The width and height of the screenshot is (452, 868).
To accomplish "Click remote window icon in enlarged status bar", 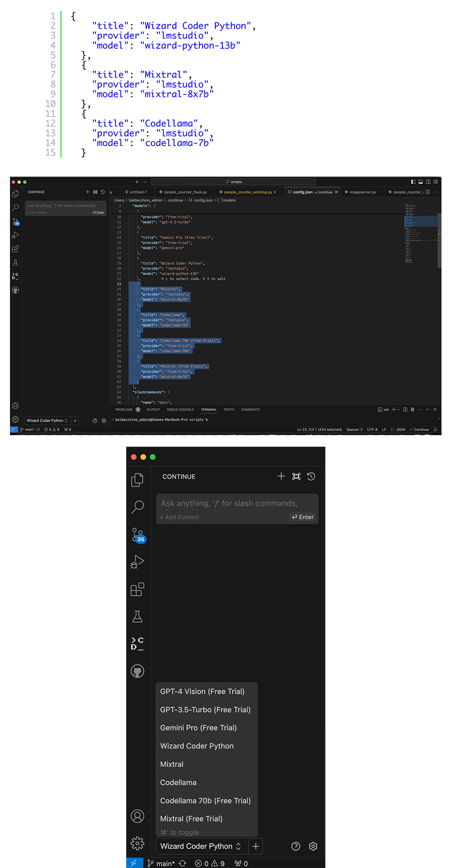I will 134,863.
